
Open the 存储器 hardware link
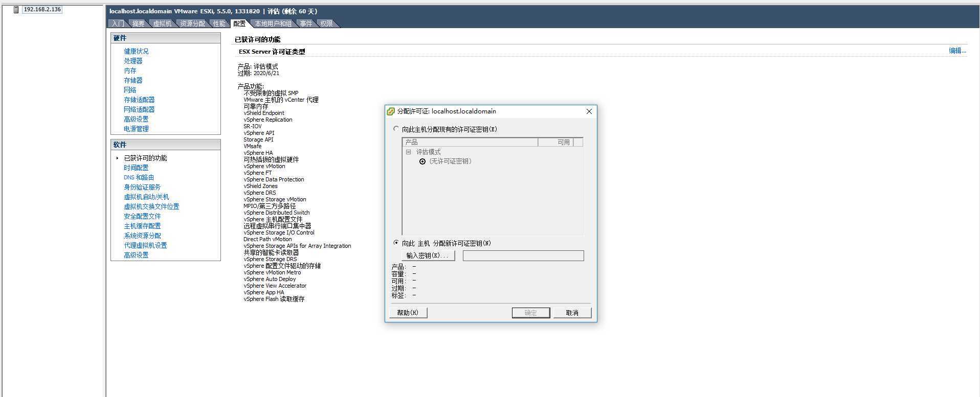pyautogui.click(x=133, y=80)
